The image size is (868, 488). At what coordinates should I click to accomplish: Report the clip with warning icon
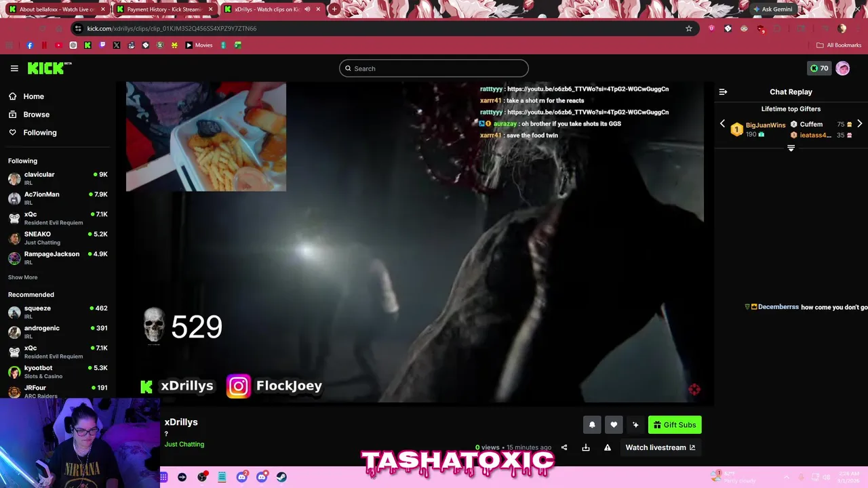click(x=608, y=447)
